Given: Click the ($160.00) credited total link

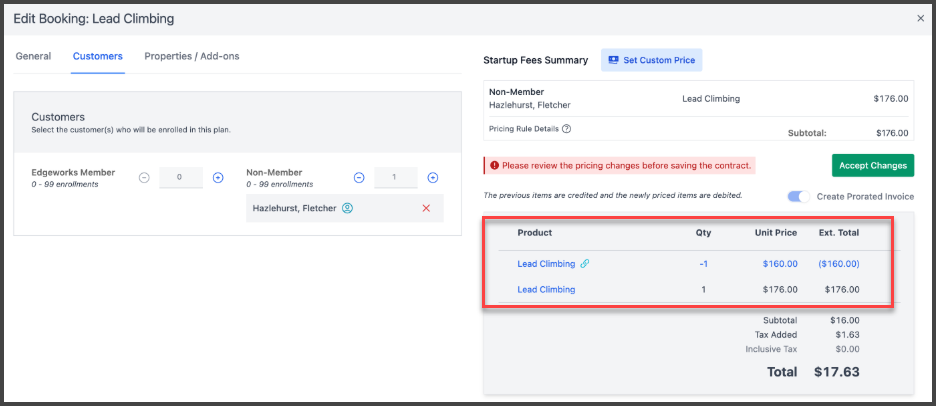Looking at the screenshot, I should click(838, 264).
